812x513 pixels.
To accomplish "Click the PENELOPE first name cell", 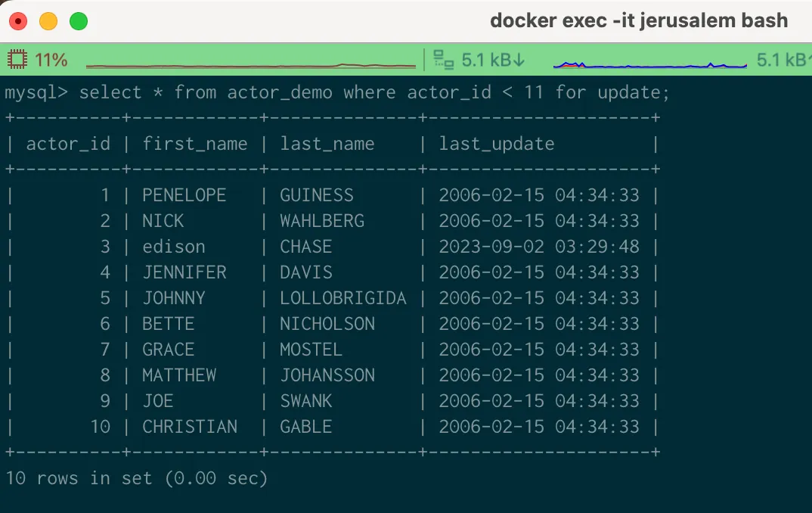I will (x=184, y=195).
